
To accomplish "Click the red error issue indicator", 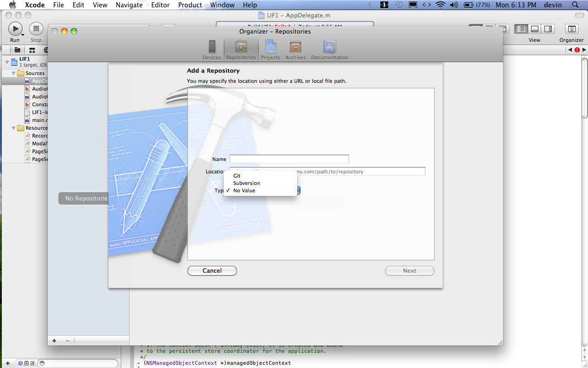I will (x=577, y=50).
